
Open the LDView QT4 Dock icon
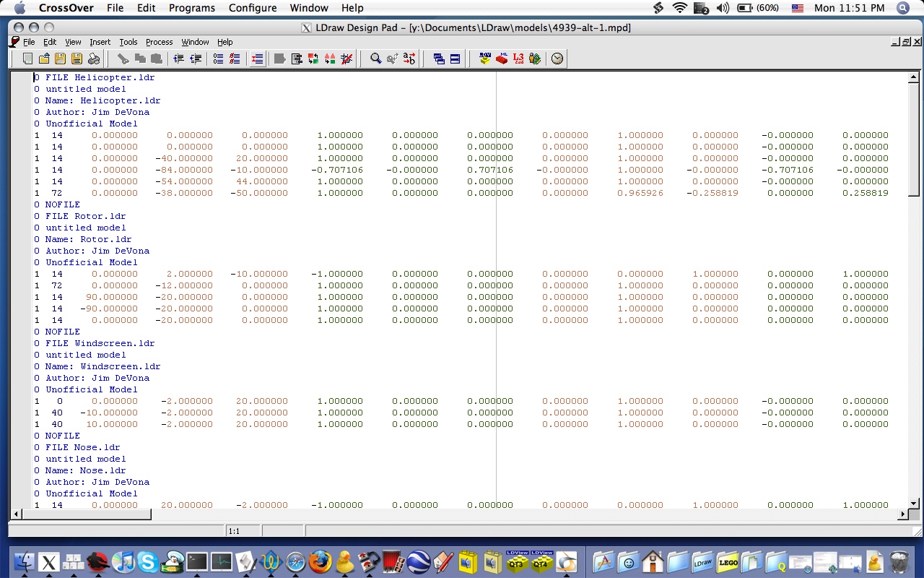coord(541,562)
